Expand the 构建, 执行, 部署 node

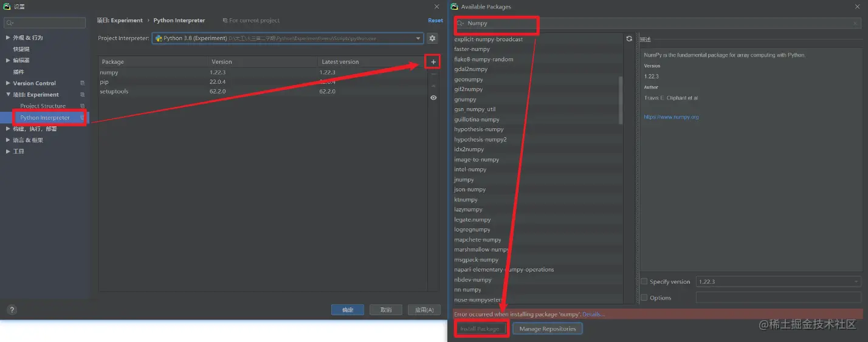(x=8, y=129)
